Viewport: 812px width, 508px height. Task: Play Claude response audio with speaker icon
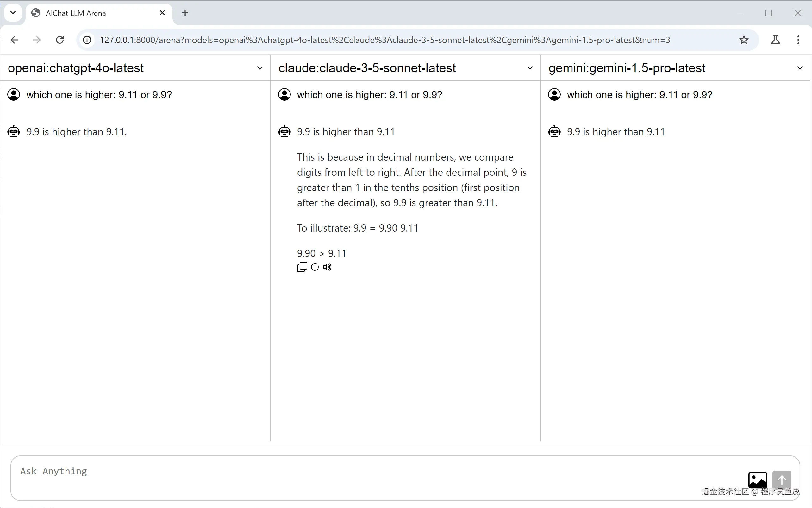click(x=327, y=267)
